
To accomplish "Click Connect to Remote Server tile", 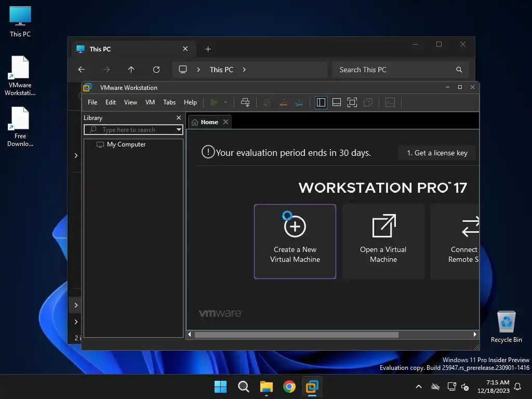I will click(455, 241).
